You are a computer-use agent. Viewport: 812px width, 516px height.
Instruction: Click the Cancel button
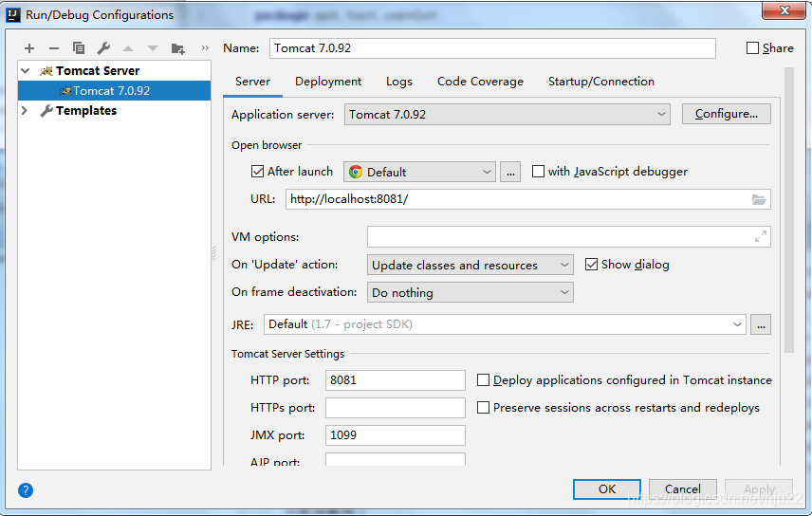(683, 489)
